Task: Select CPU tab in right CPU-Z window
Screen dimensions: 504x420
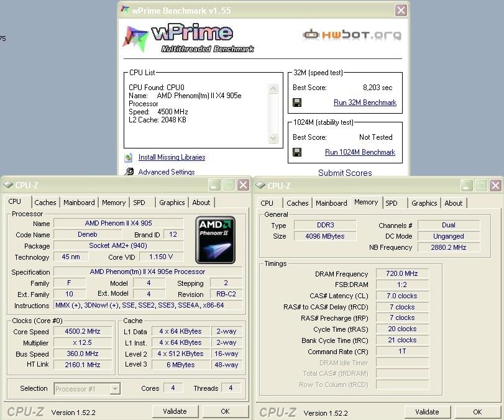Action: (267, 203)
